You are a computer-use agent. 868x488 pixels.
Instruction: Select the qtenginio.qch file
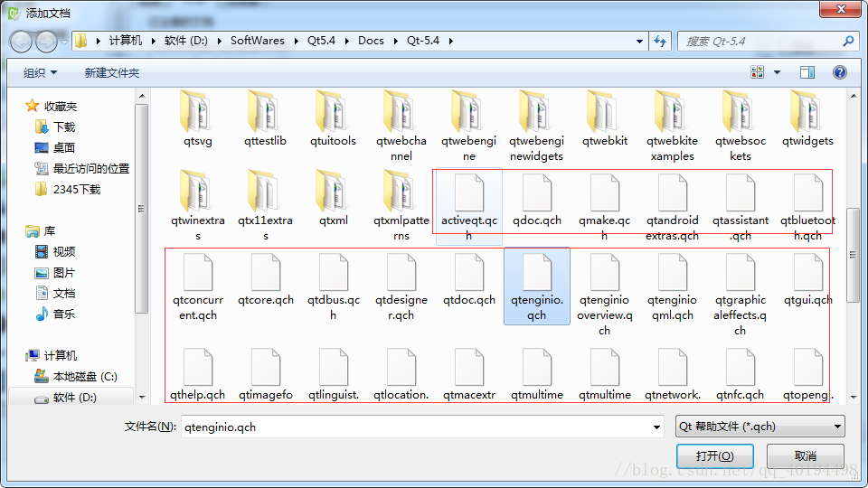536,286
